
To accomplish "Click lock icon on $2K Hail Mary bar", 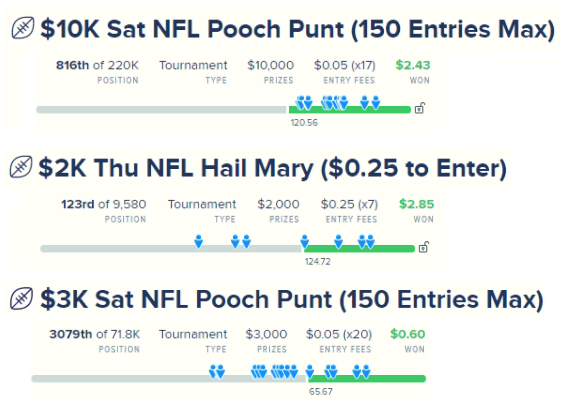I will [x=424, y=247].
